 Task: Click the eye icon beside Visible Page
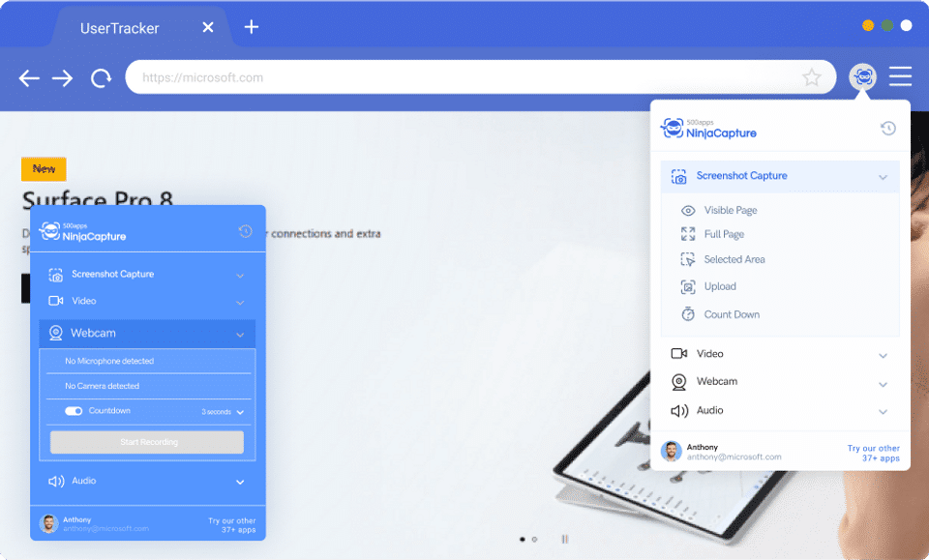pos(688,211)
